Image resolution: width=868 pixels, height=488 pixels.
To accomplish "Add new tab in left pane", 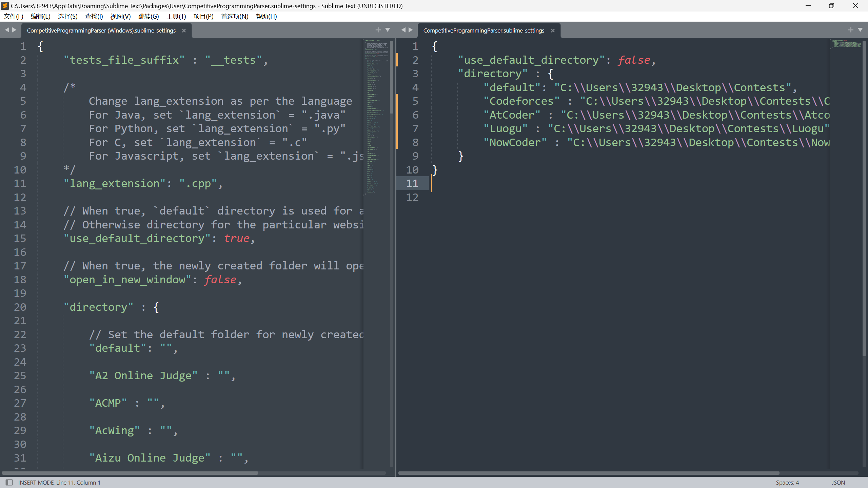I will pos(378,30).
